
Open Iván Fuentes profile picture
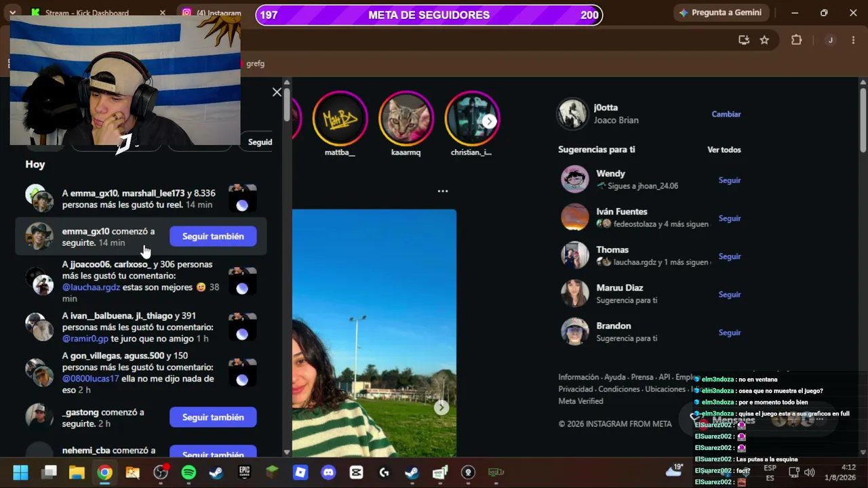(575, 218)
